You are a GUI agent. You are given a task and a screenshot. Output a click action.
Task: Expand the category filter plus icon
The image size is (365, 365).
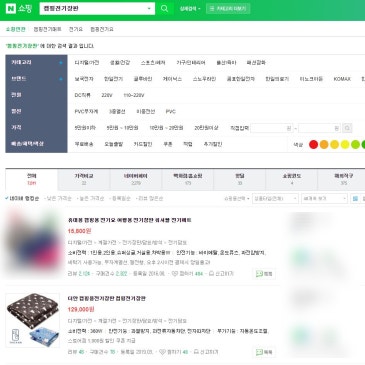[61, 63]
